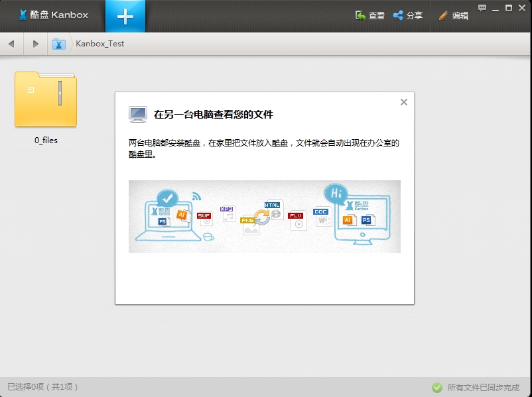Close the tip popup dialog

[x=403, y=102]
